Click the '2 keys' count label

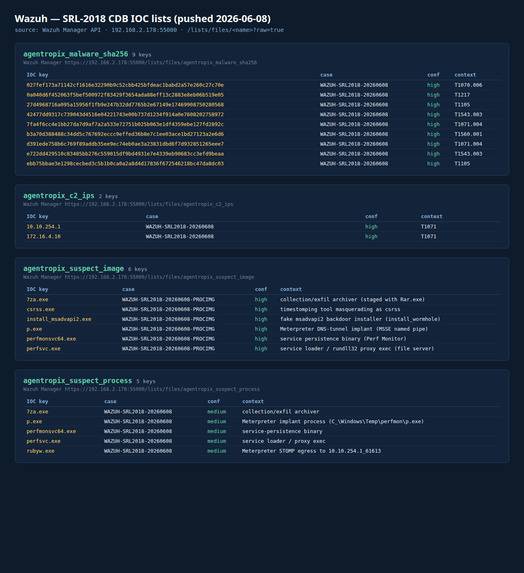tap(108, 196)
